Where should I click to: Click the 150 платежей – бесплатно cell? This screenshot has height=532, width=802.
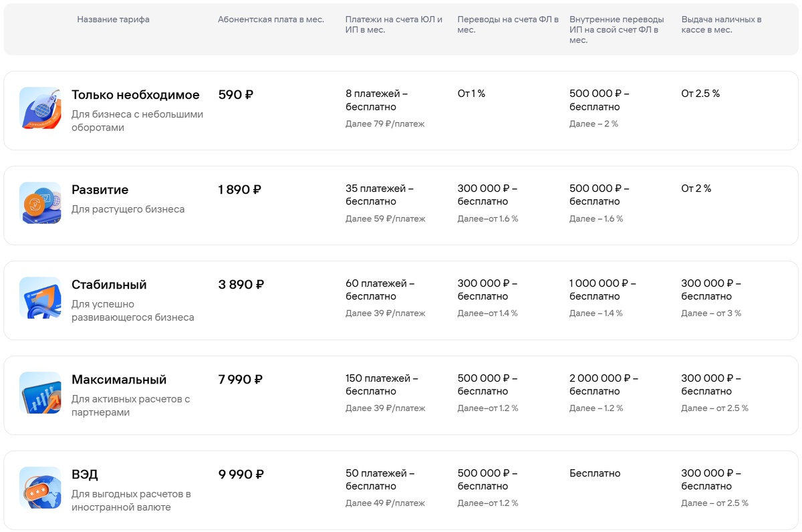click(x=381, y=385)
